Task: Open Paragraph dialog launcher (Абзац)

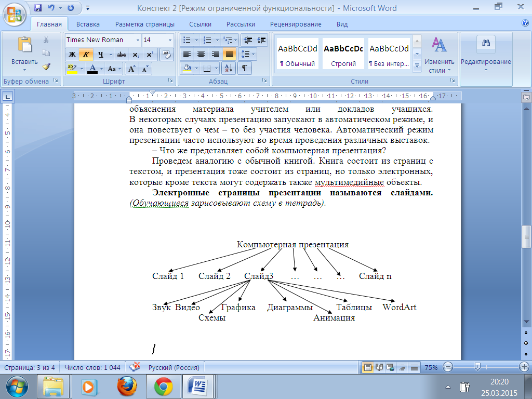Action: coord(264,81)
